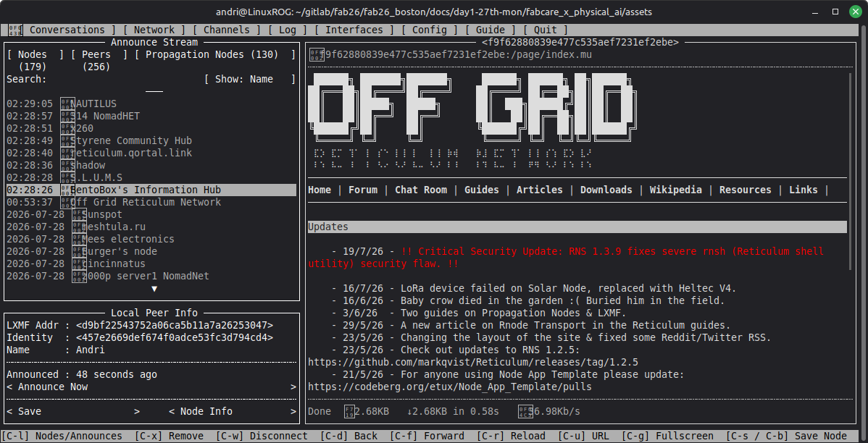Image resolution: width=868 pixels, height=443 pixels.
Task: Select the reticulum.qortal.link announce entry
Action: tap(151, 153)
